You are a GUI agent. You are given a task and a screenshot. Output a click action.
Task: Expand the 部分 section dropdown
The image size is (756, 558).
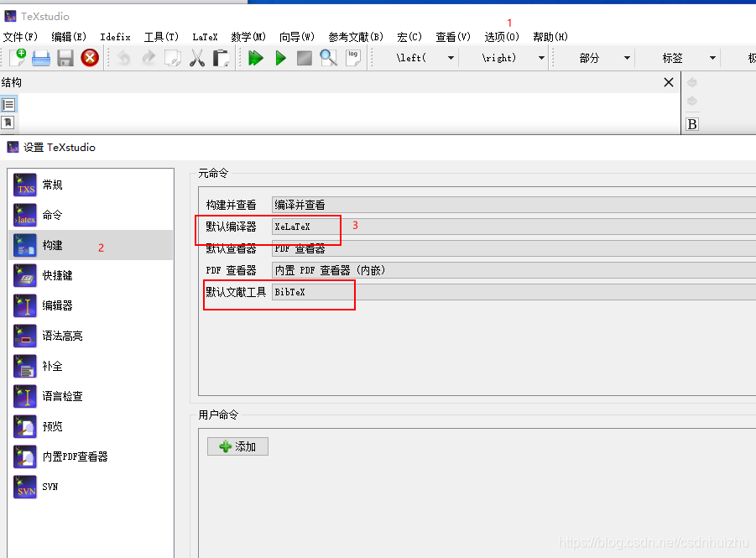pos(627,58)
